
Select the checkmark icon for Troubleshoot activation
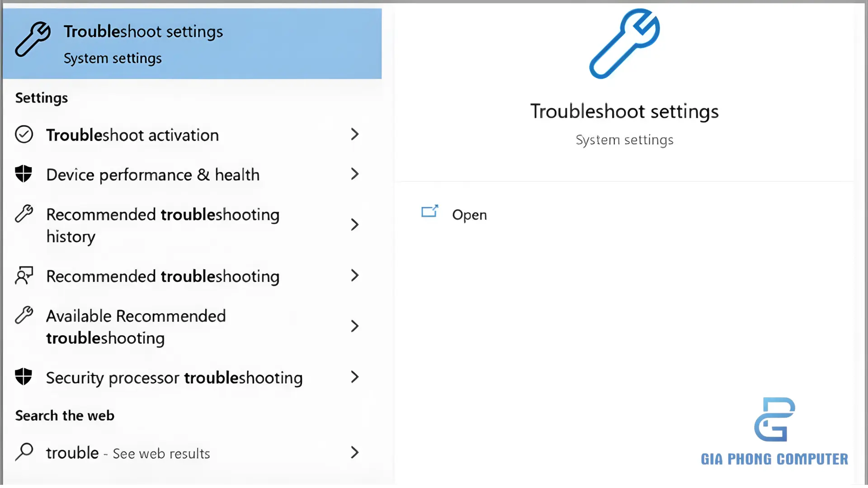(24, 134)
